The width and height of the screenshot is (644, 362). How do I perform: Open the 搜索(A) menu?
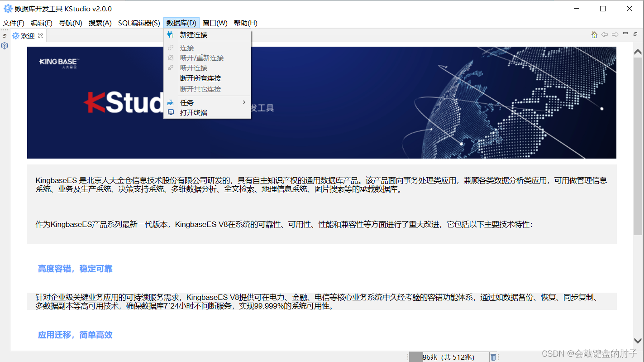pyautogui.click(x=100, y=23)
